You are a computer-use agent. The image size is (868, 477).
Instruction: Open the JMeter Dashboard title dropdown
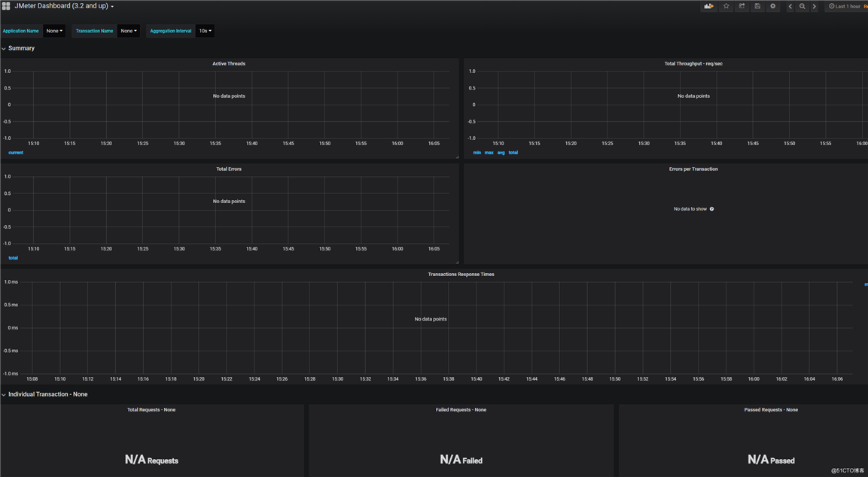click(64, 6)
